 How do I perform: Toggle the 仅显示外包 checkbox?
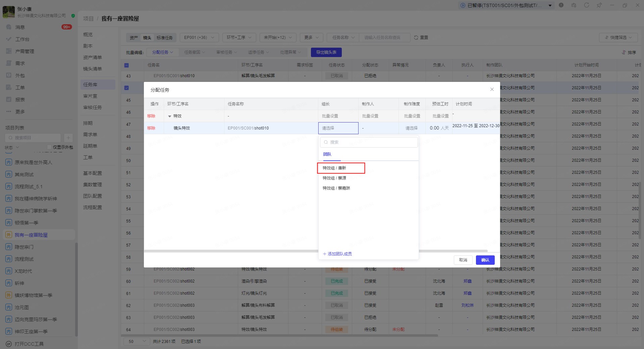pyautogui.click(x=49, y=147)
